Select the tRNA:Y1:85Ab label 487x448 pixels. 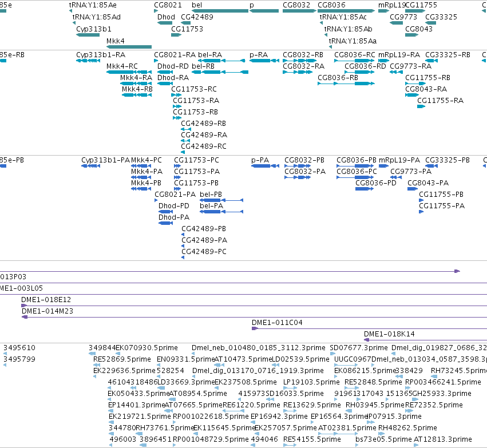click(x=348, y=29)
